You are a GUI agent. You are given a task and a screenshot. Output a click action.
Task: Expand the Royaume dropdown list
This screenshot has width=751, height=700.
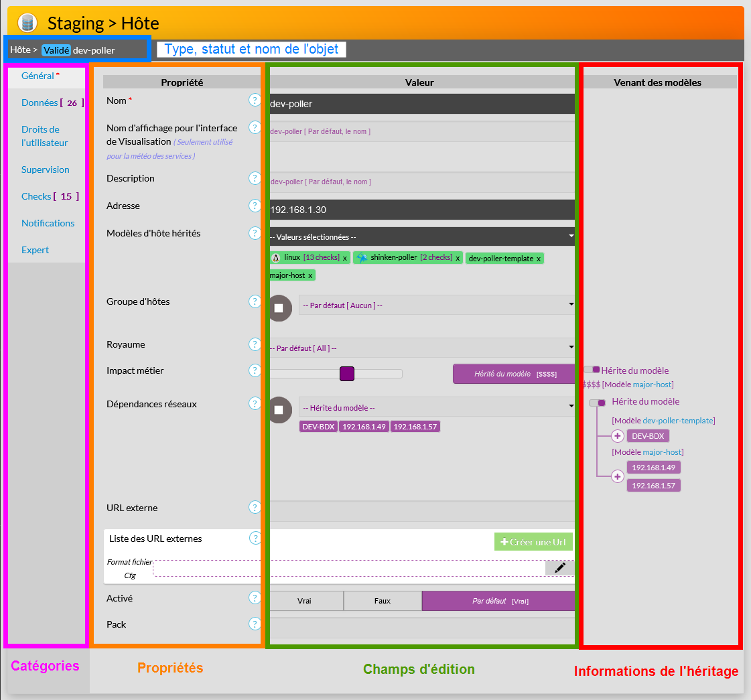422,348
